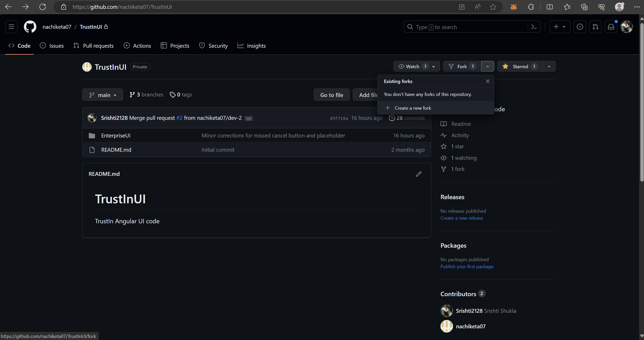Open the issues icon in header

580,27
